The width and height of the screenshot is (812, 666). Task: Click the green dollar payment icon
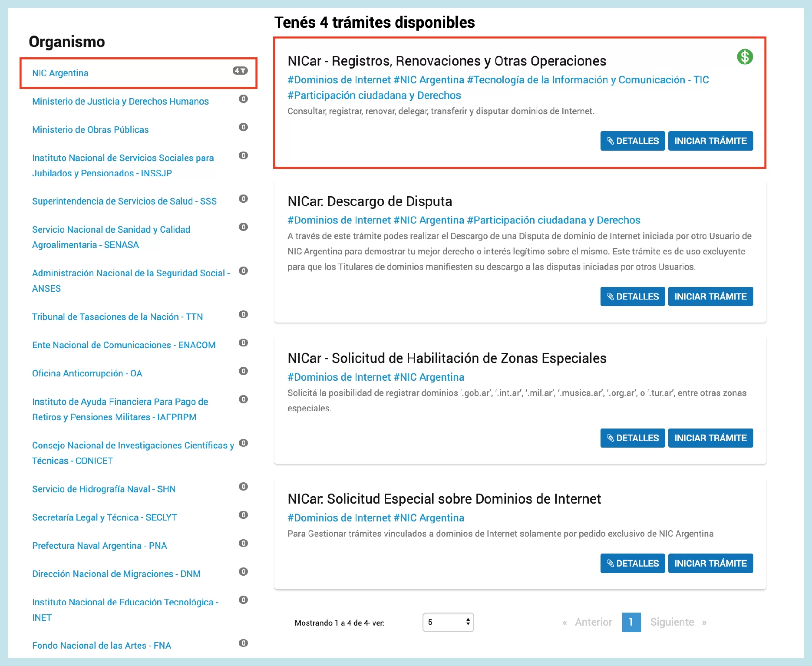pyautogui.click(x=745, y=57)
